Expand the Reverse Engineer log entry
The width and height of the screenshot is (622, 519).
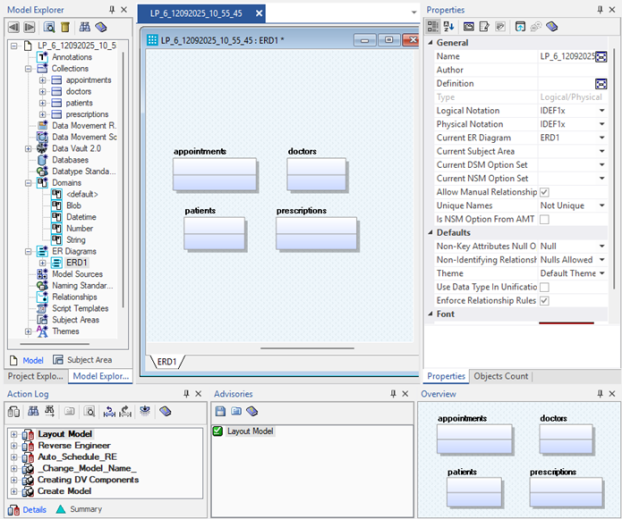coord(13,446)
